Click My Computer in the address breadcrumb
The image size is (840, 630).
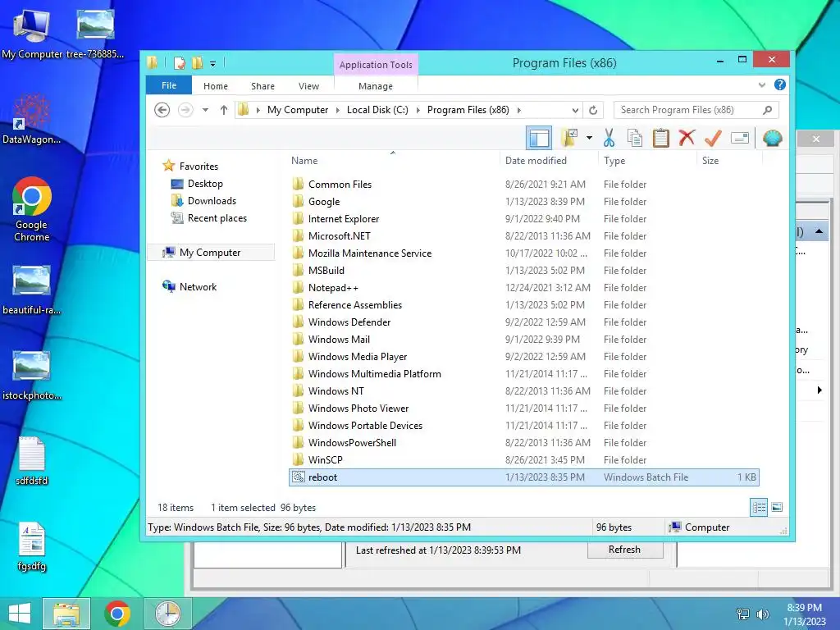point(297,110)
